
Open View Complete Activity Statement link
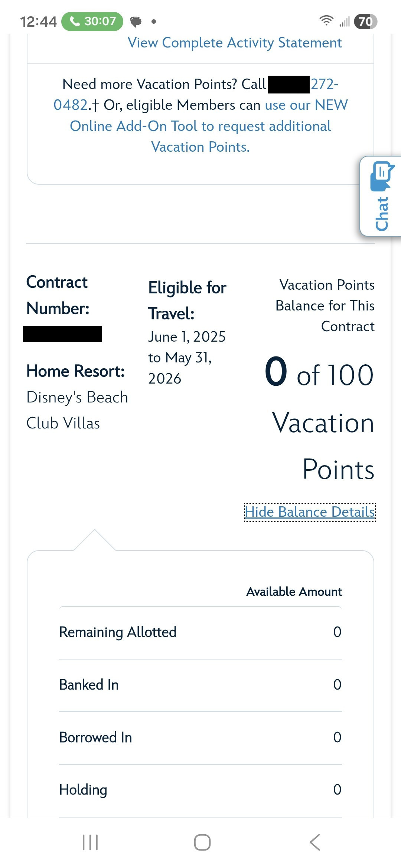(x=235, y=43)
